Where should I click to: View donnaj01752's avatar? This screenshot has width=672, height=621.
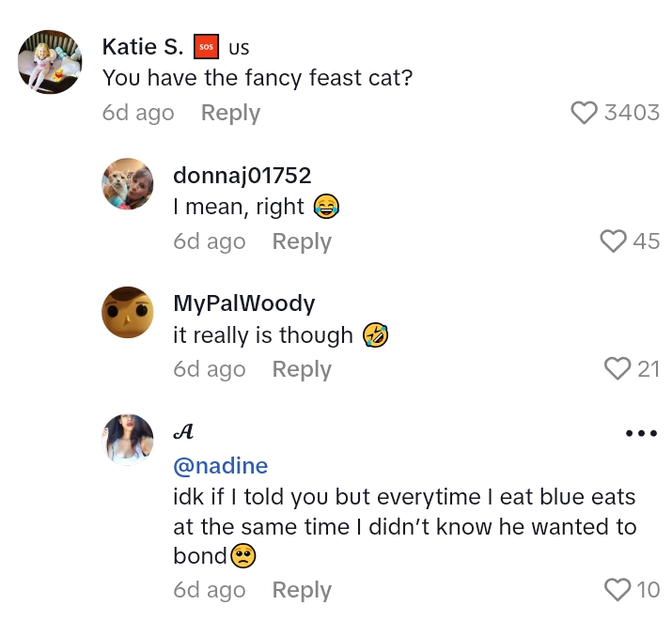(128, 184)
